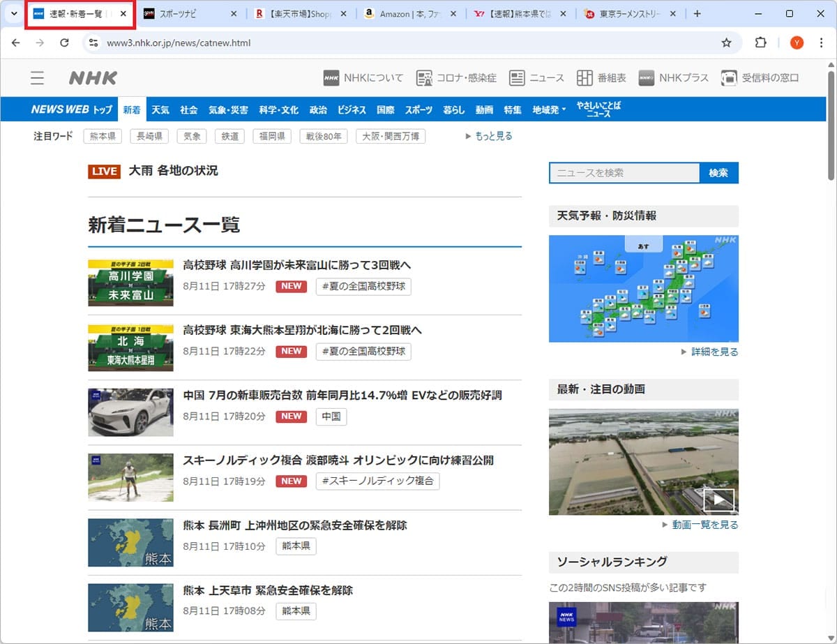
Task: Expand the 地域発 dropdown
Action: (x=549, y=110)
